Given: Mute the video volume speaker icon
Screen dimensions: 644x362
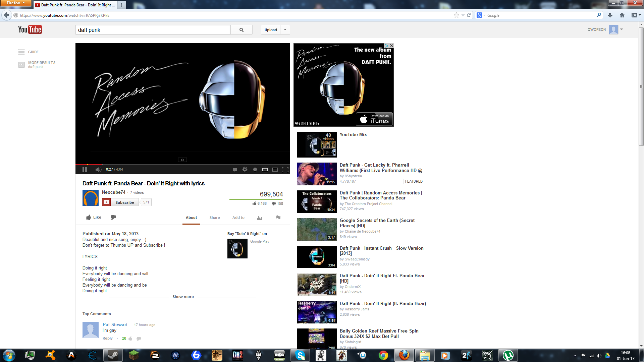Looking at the screenshot, I should coord(98,170).
